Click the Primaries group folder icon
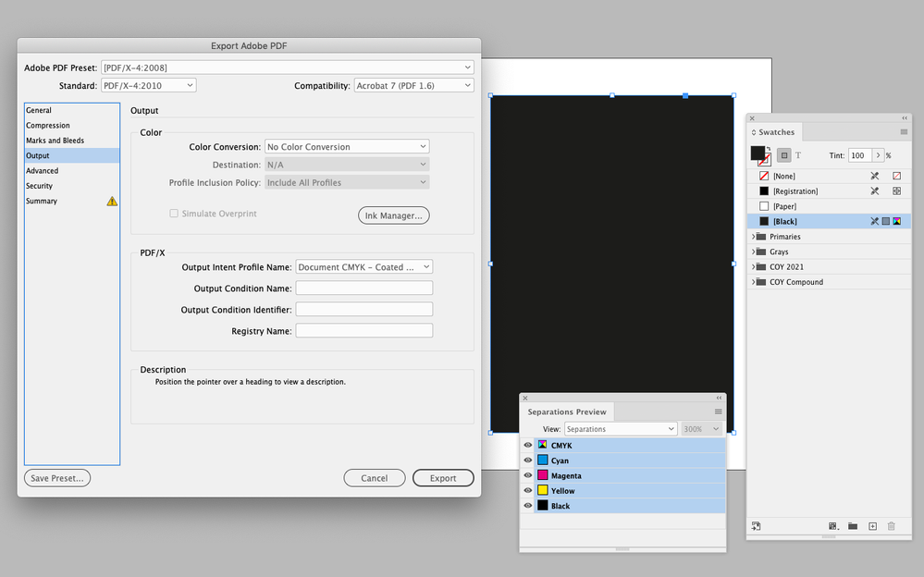 (x=761, y=237)
